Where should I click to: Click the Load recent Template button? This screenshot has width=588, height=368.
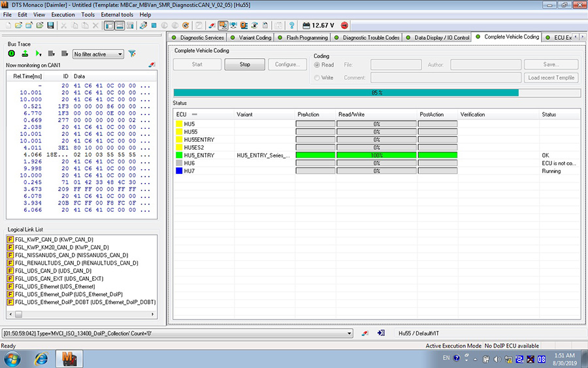coord(551,78)
